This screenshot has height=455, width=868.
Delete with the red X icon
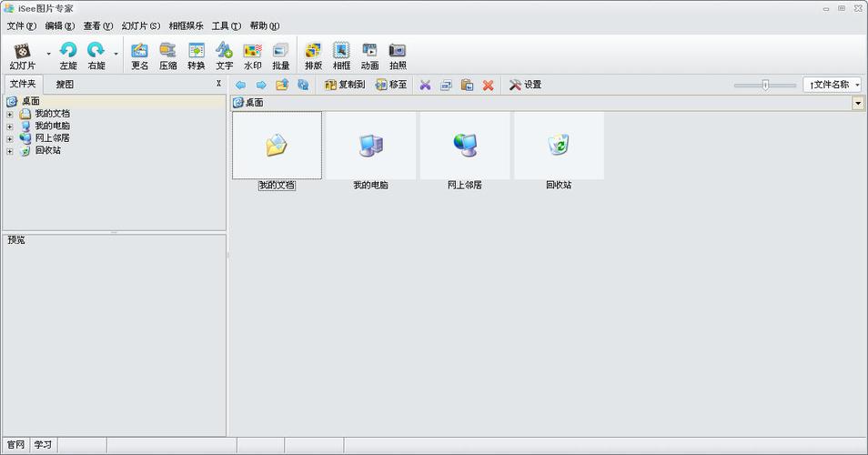click(x=488, y=85)
